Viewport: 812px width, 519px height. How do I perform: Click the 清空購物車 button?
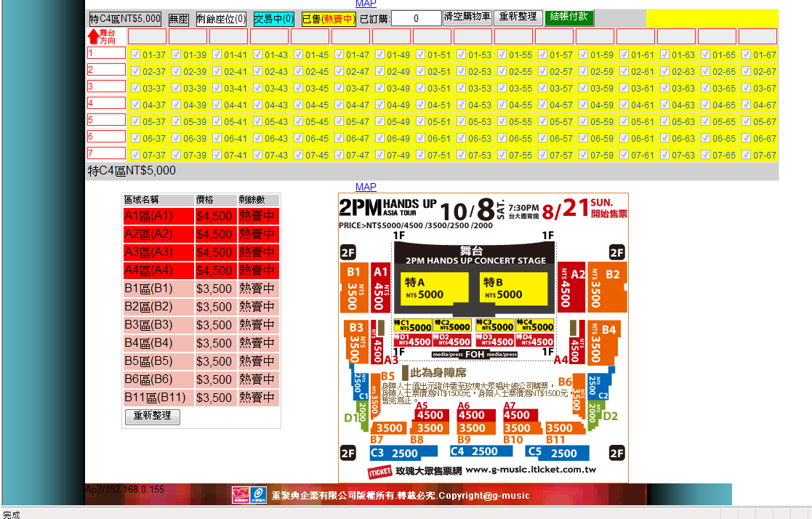pos(467,17)
